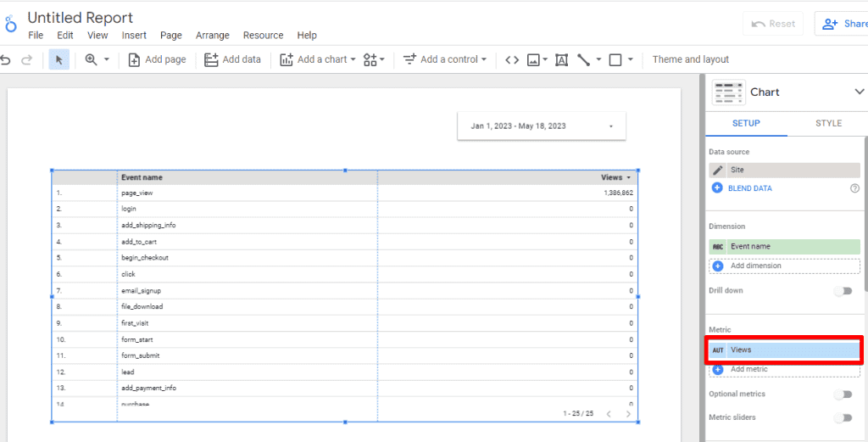Image resolution: width=868 pixels, height=442 pixels.
Task: Open the Arrange menu
Action: click(213, 36)
